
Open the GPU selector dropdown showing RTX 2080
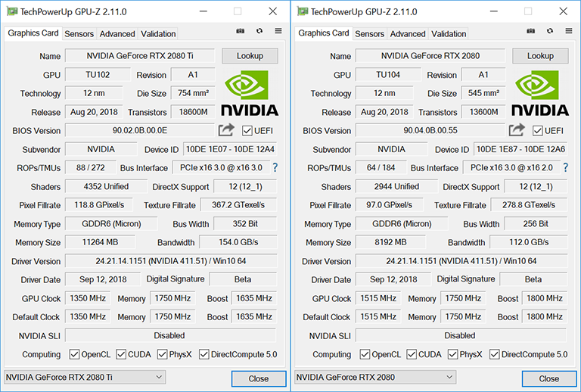point(375,377)
